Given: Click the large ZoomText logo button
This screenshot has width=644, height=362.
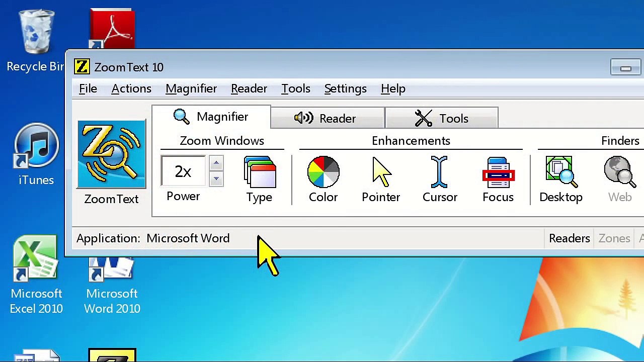Looking at the screenshot, I should click(x=111, y=154).
